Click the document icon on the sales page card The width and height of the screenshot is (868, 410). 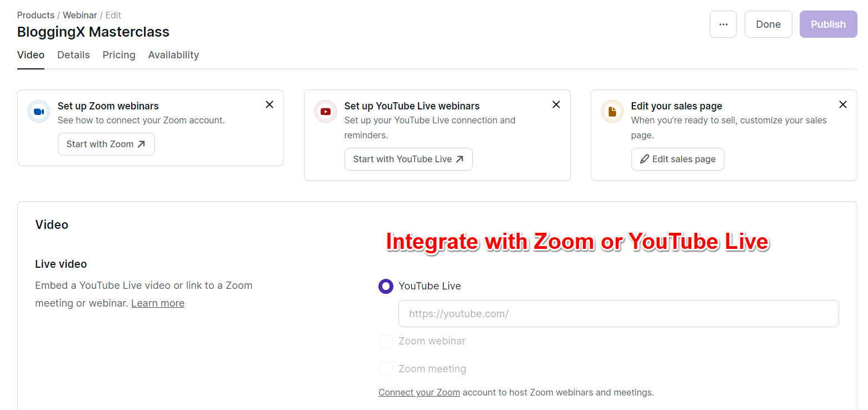[x=612, y=111]
